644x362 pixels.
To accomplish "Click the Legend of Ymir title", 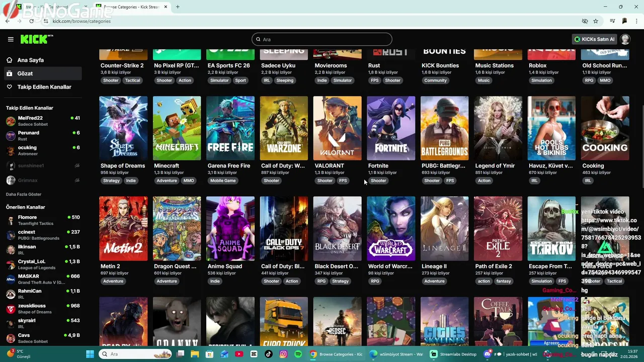I will click(x=495, y=165).
